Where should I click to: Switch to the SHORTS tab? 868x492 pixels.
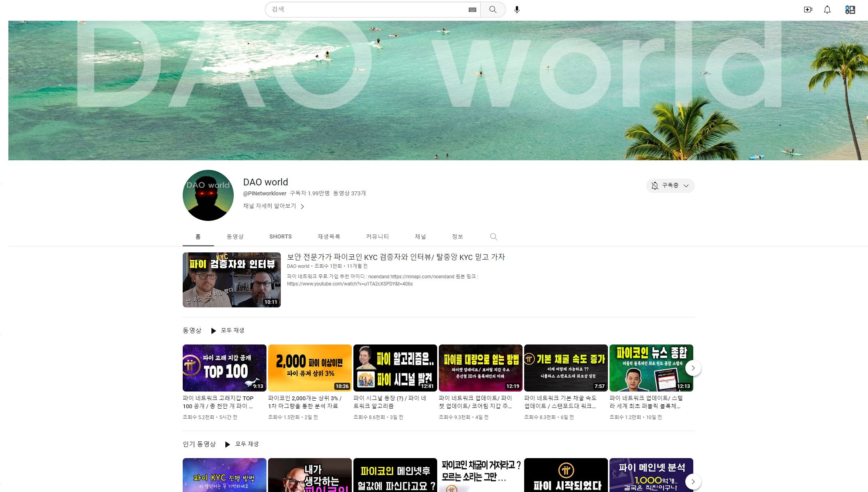pos(280,236)
